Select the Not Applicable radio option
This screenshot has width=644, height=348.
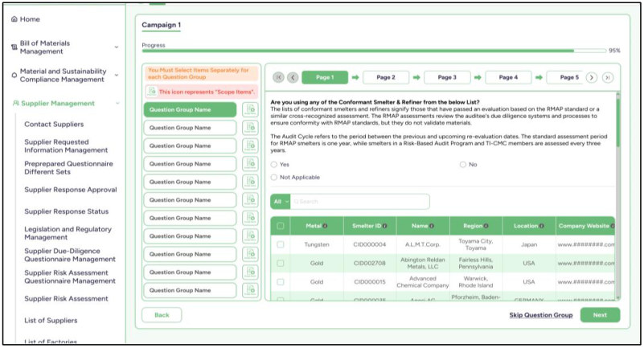coord(274,178)
